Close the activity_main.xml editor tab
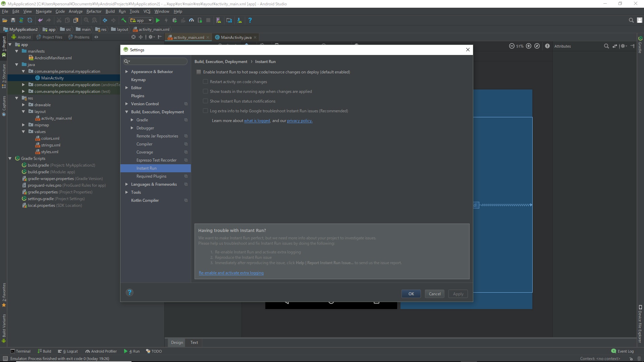The width and height of the screenshot is (644, 362). pos(208,38)
